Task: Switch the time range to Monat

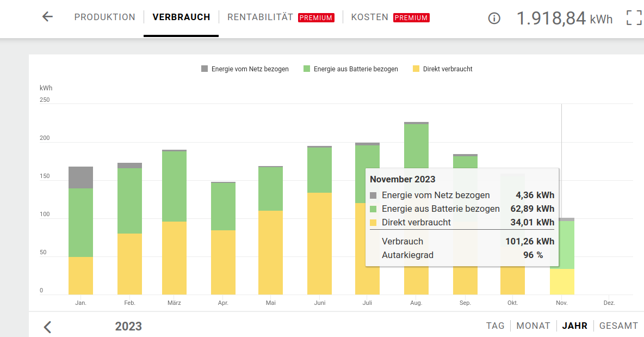Action: pyautogui.click(x=533, y=326)
